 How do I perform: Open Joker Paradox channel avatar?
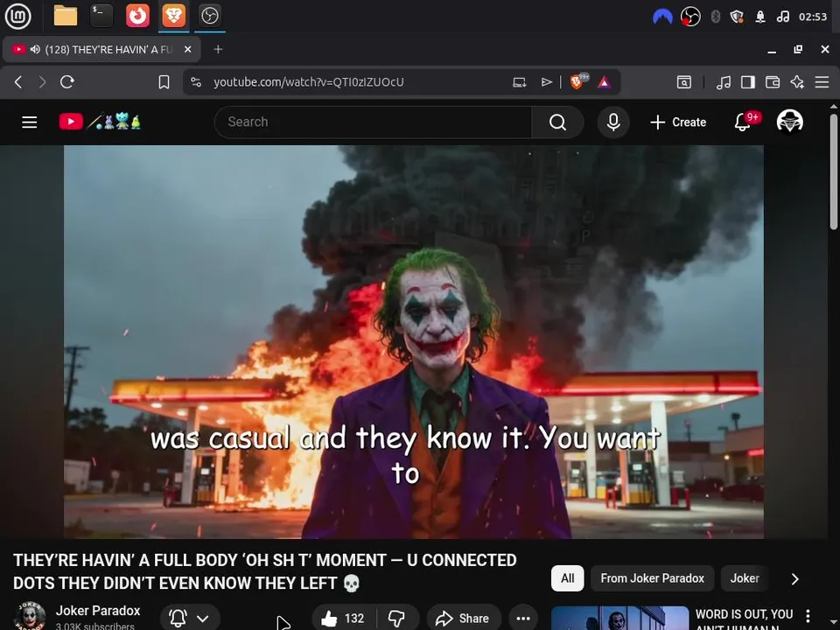click(x=29, y=616)
